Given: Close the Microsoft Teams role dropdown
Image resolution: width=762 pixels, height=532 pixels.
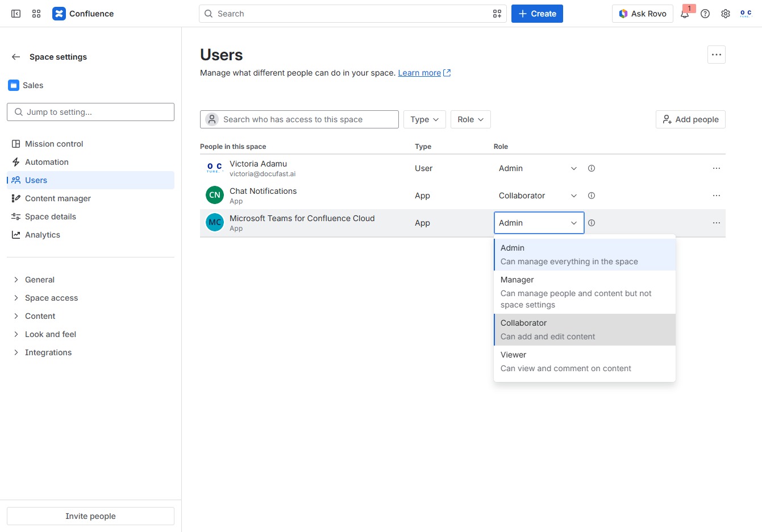Looking at the screenshot, I should pyautogui.click(x=539, y=223).
